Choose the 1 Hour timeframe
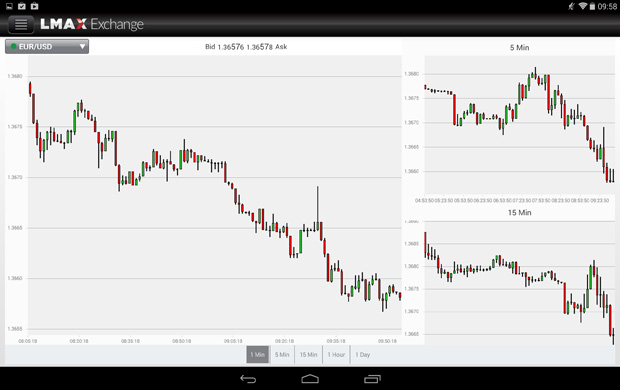The image size is (620, 390). [x=336, y=354]
